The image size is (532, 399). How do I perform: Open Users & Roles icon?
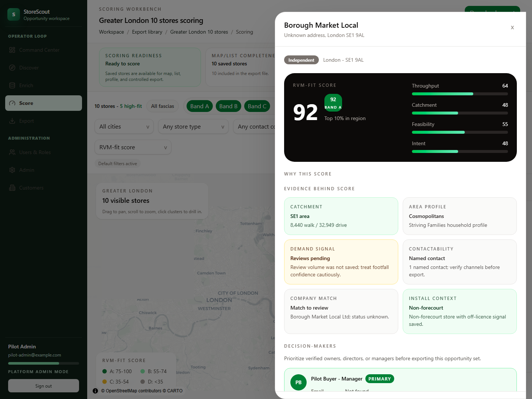[x=12, y=152]
